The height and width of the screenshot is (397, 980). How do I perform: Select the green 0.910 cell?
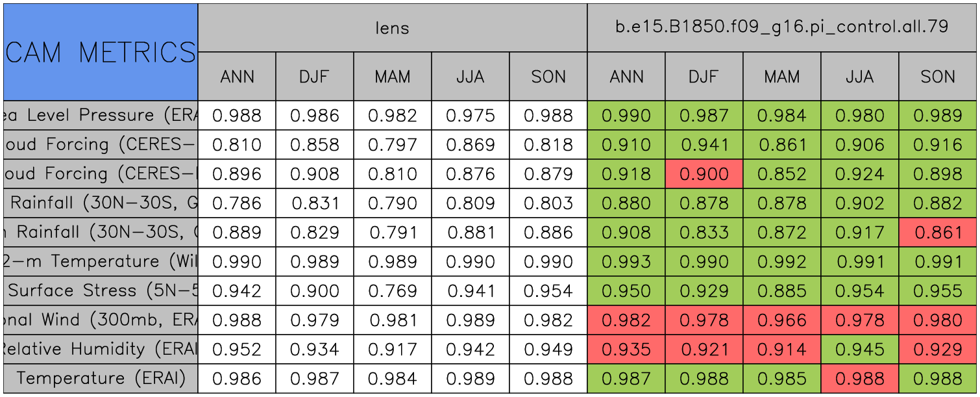626,145
